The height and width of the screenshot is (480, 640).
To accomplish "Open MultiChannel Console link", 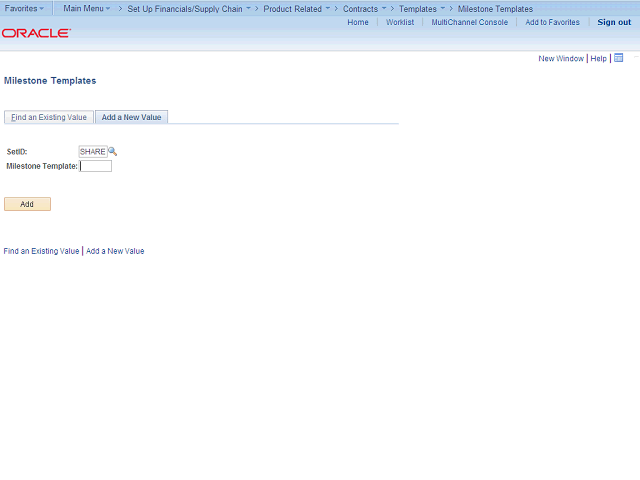I will point(470,22).
